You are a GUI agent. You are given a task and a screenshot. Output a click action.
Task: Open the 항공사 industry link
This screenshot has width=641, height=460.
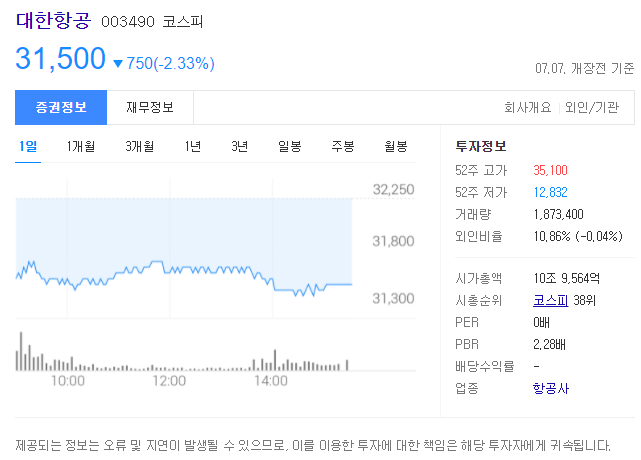click(551, 388)
